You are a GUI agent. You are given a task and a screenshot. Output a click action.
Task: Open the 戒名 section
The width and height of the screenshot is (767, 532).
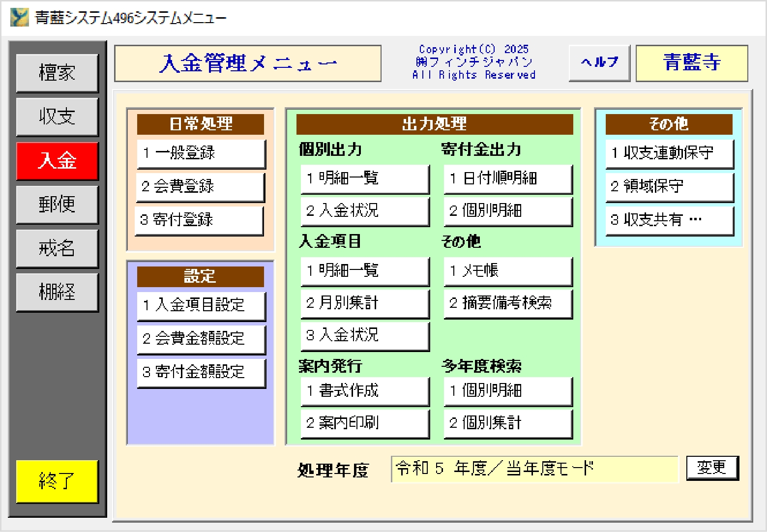point(57,248)
